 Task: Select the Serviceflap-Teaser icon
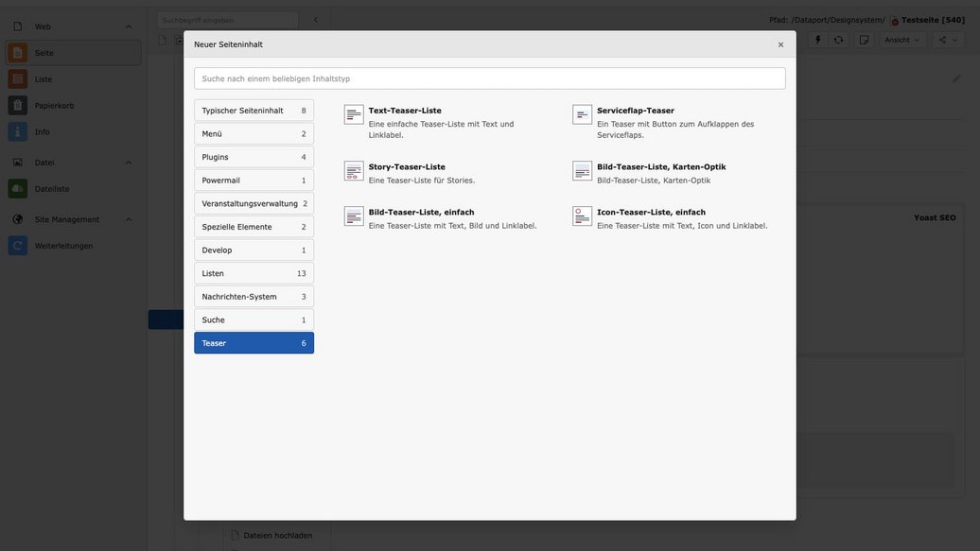pos(582,114)
